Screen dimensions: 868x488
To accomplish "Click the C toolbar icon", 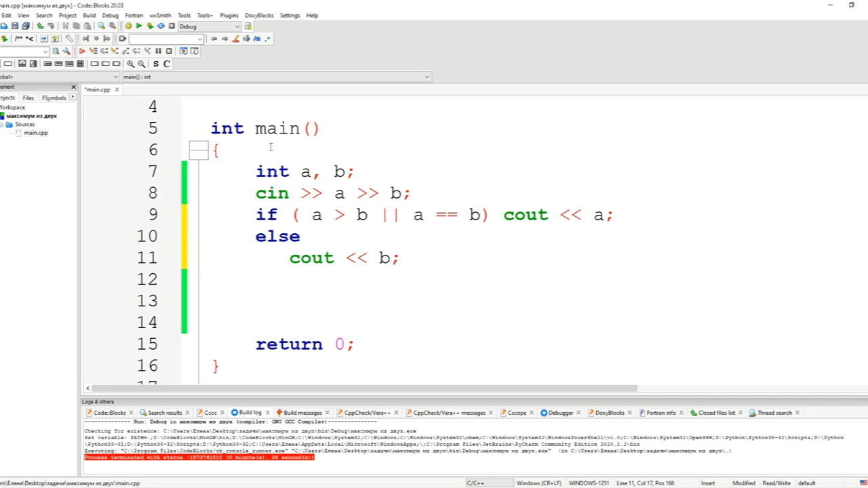I will click(x=167, y=64).
